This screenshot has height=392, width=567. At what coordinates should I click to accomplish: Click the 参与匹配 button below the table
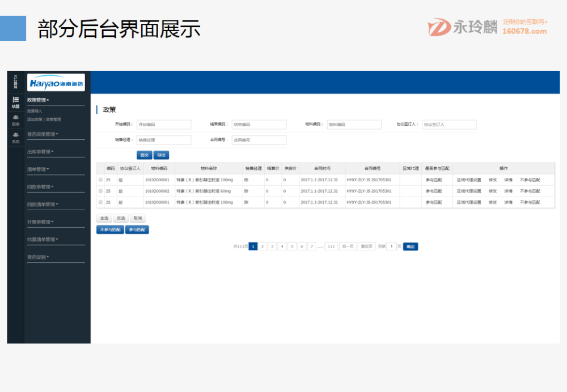136,229
